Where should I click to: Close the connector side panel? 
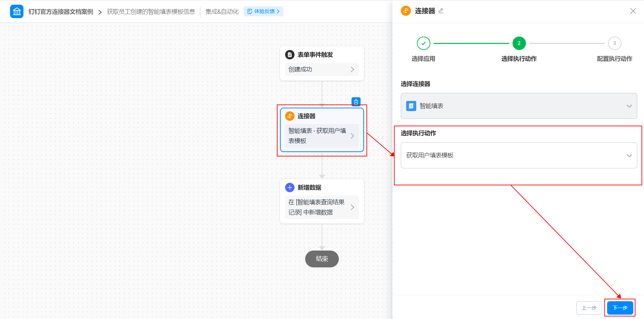[x=633, y=11]
